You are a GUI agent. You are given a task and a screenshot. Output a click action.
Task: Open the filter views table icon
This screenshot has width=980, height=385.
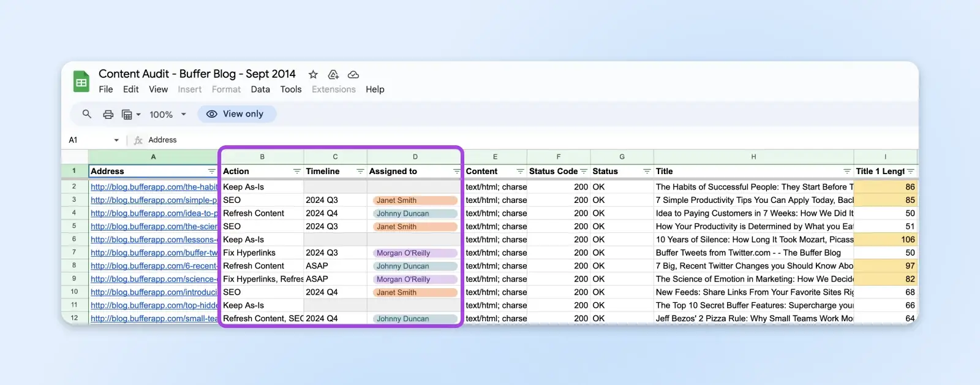[127, 114]
